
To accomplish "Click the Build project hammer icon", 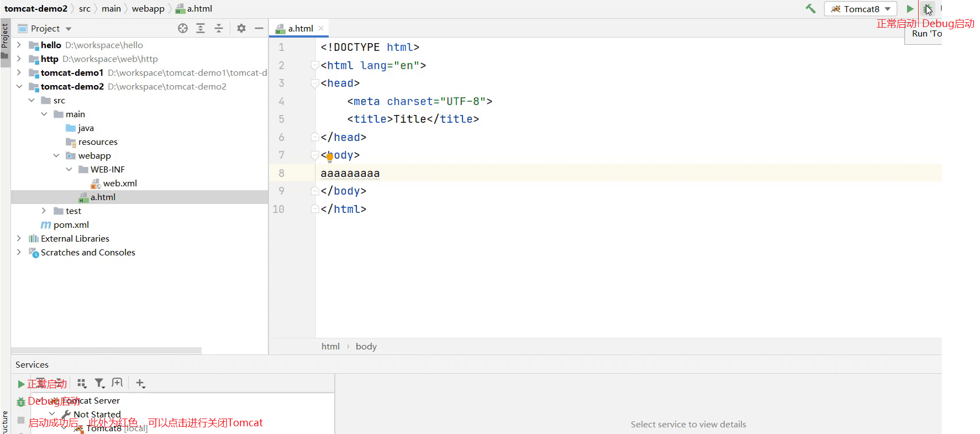I will tap(810, 9).
